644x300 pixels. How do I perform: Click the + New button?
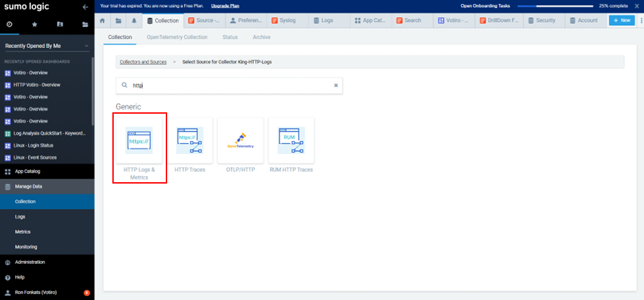[622, 21]
